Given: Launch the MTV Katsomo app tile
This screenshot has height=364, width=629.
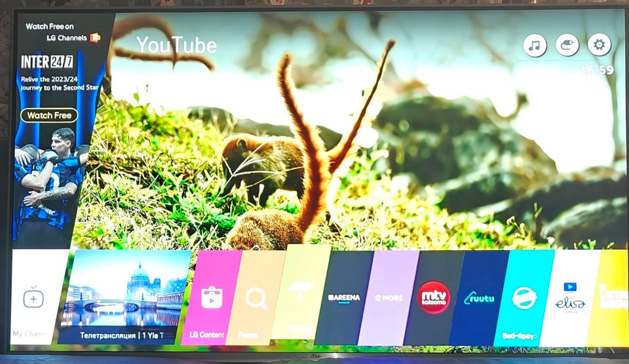Looking at the screenshot, I should click(434, 298).
